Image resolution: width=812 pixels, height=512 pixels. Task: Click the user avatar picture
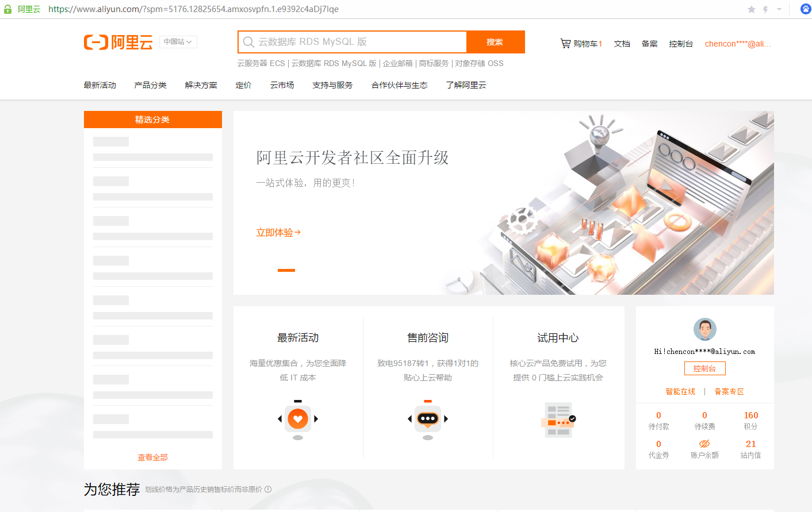pyautogui.click(x=704, y=329)
